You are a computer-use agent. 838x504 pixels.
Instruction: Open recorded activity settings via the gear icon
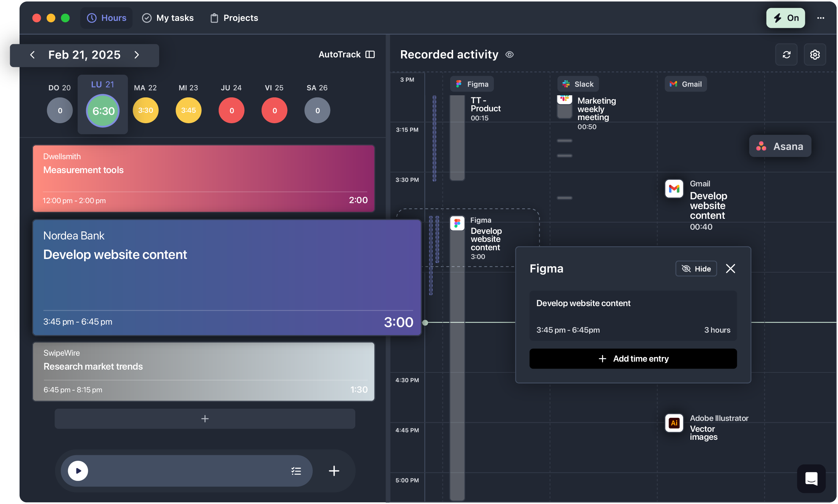click(x=815, y=54)
